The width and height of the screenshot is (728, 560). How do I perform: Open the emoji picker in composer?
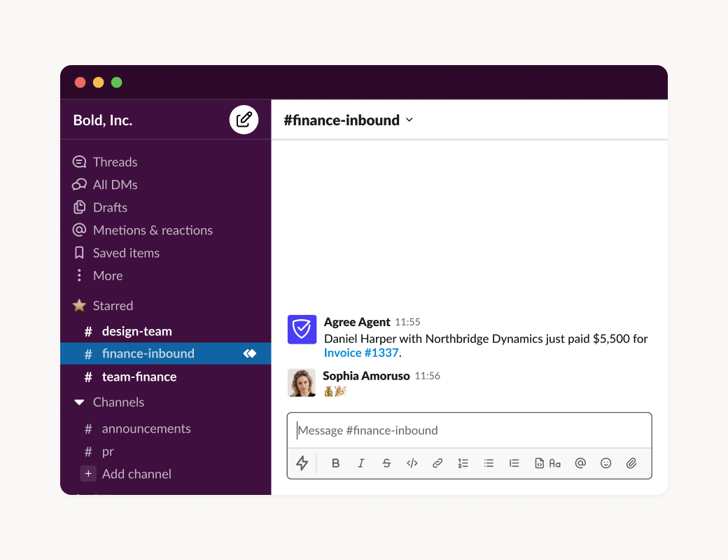[606, 463]
